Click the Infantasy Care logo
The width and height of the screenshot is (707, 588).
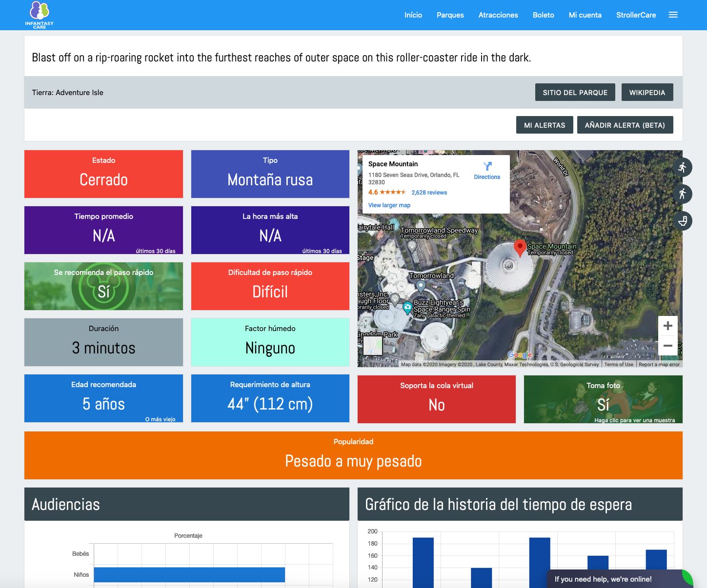pyautogui.click(x=40, y=15)
